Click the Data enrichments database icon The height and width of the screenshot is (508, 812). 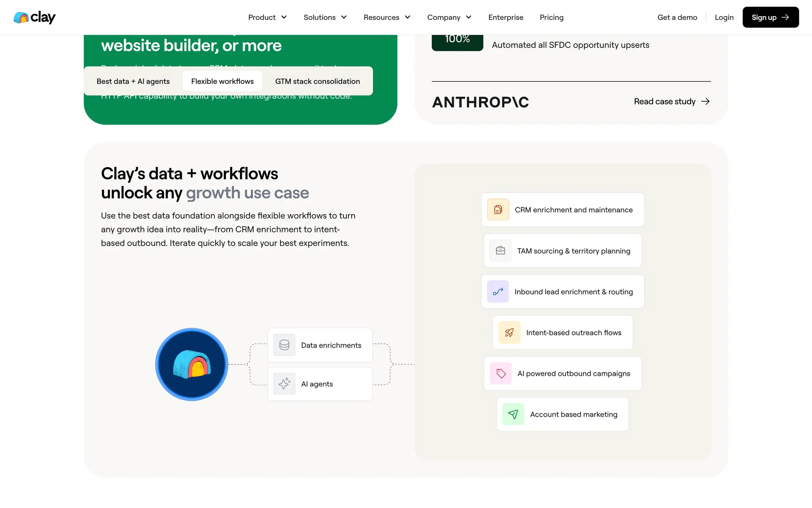click(x=284, y=345)
